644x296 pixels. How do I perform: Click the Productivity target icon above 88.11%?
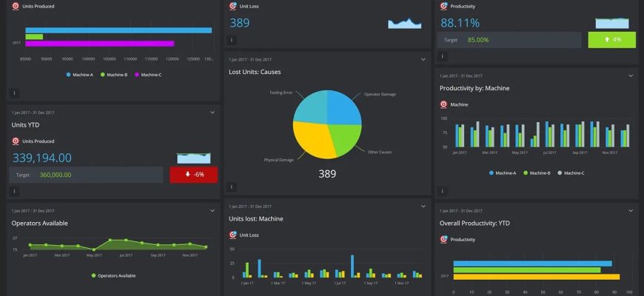tap(444, 6)
